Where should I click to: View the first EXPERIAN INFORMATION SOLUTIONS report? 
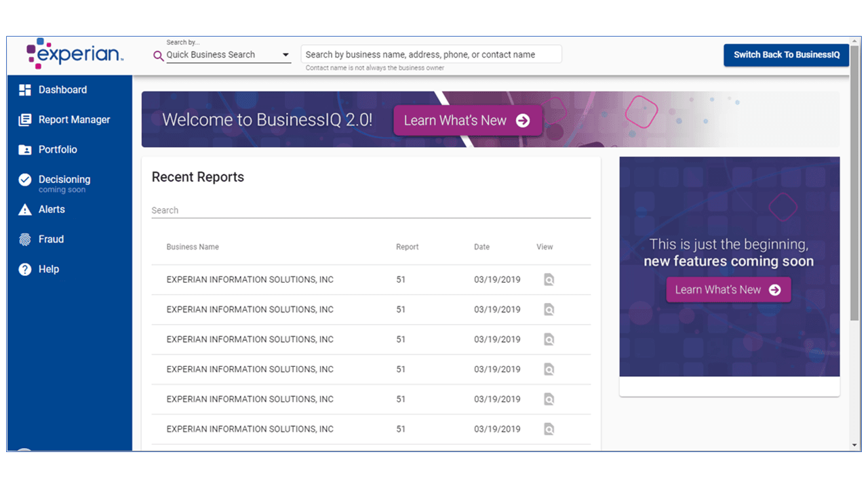pos(548,279)
